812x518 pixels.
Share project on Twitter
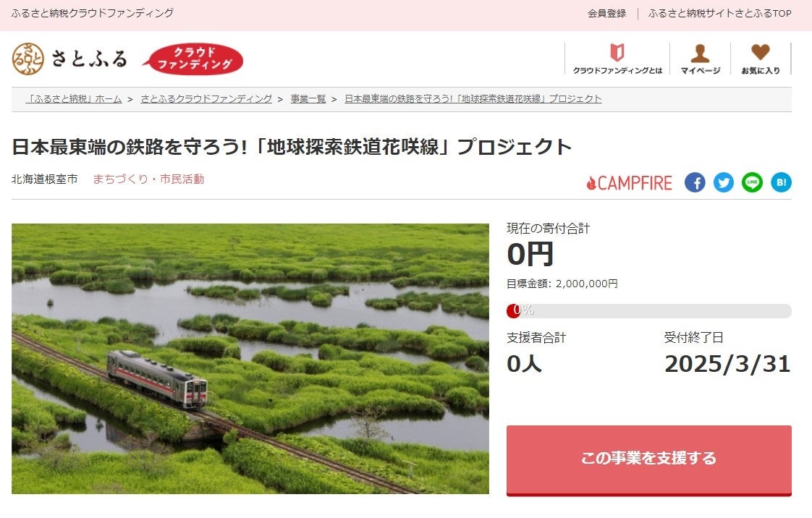[724, 182]
